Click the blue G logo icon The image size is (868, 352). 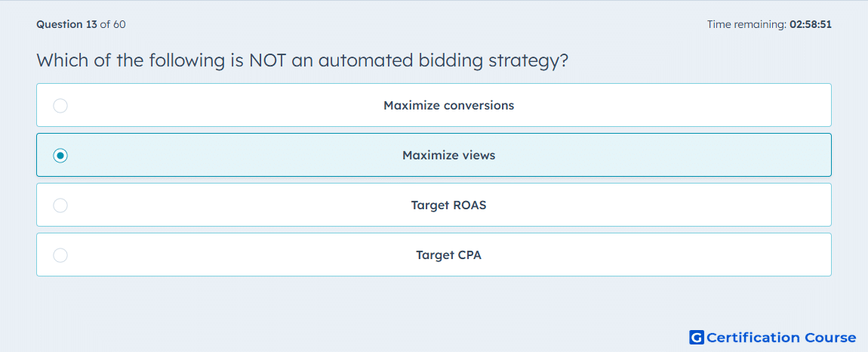coord(697,337)
